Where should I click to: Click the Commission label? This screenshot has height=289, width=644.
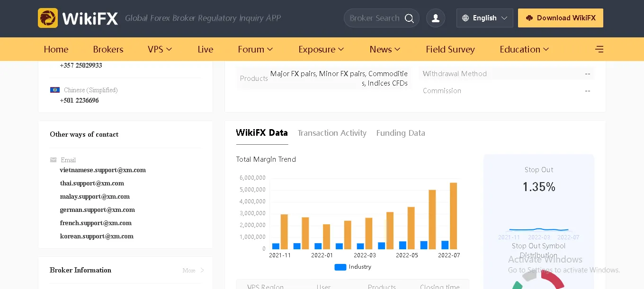tap(442, 91)
